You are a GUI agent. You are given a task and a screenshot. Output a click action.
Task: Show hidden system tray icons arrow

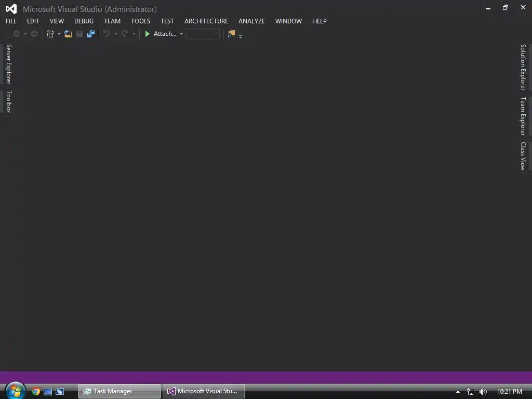pyautogui.click(x=458, y=392)
